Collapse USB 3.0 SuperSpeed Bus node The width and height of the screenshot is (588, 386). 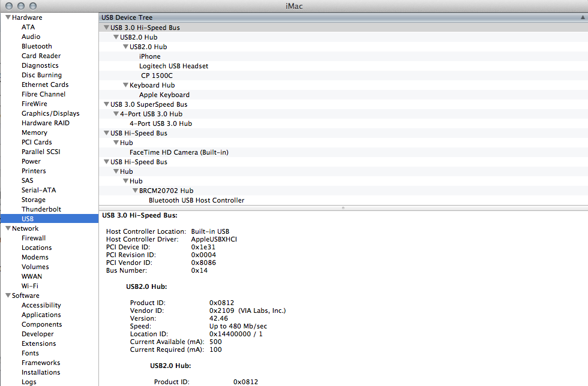click(x=107, y=104)
